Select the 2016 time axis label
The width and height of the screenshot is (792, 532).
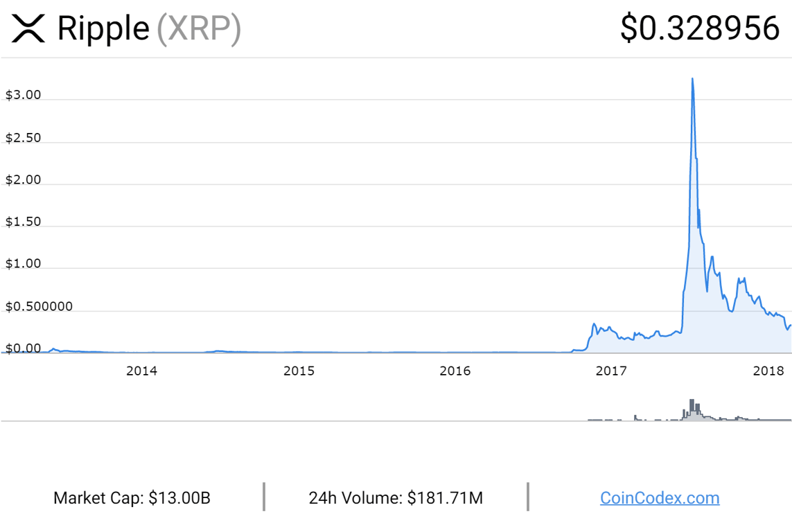point(455,371)
